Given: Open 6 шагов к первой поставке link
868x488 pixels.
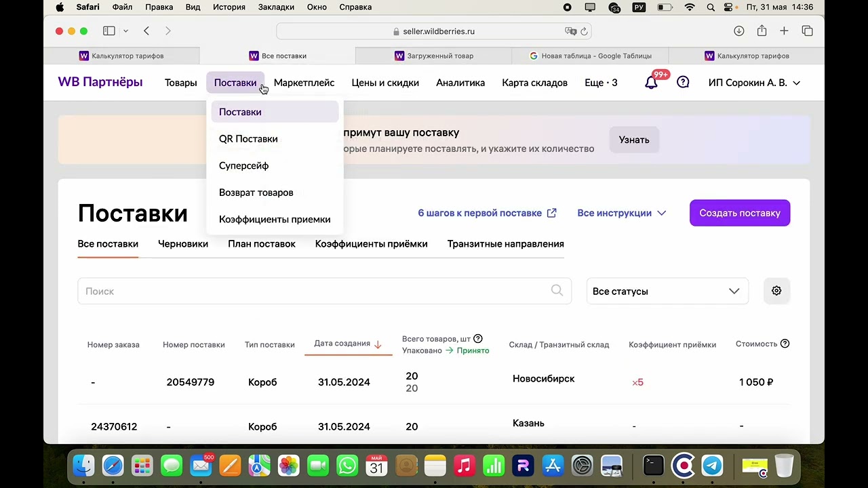Looking at the screenshot, I should [x=487, y=213].
